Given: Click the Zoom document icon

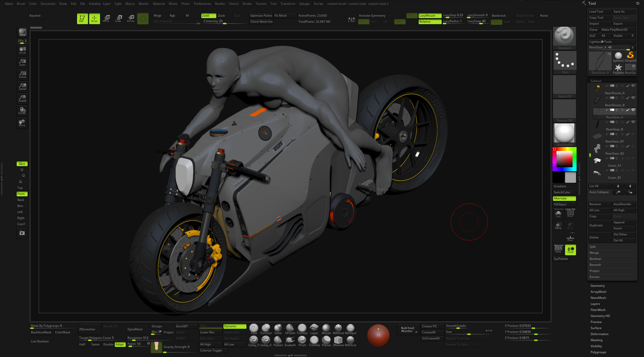Looking at the screenshot, I should tap(22, 62).
